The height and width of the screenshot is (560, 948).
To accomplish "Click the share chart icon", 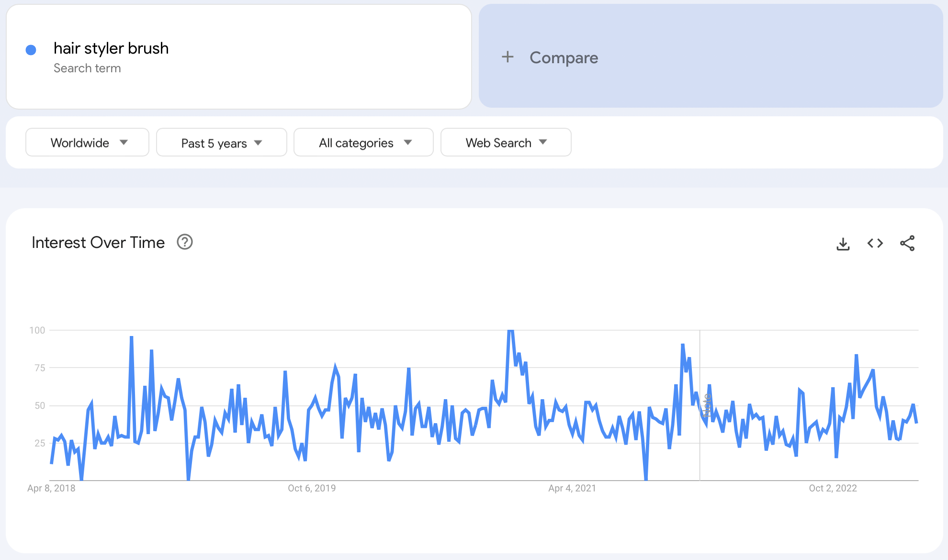I will point(907,243).
